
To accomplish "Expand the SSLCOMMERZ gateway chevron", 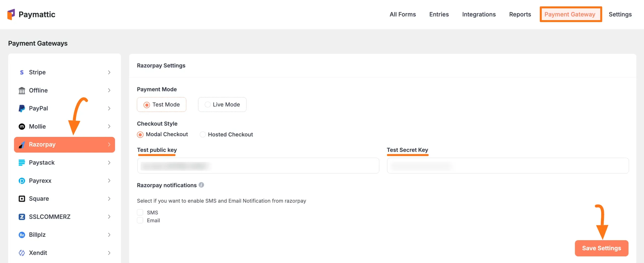I will (109, 217).
